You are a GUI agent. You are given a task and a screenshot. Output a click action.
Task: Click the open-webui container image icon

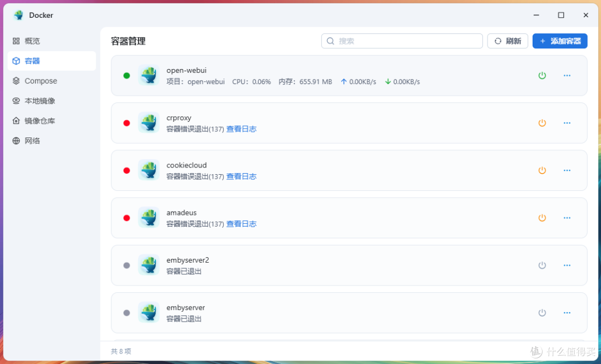coord(148,75)
